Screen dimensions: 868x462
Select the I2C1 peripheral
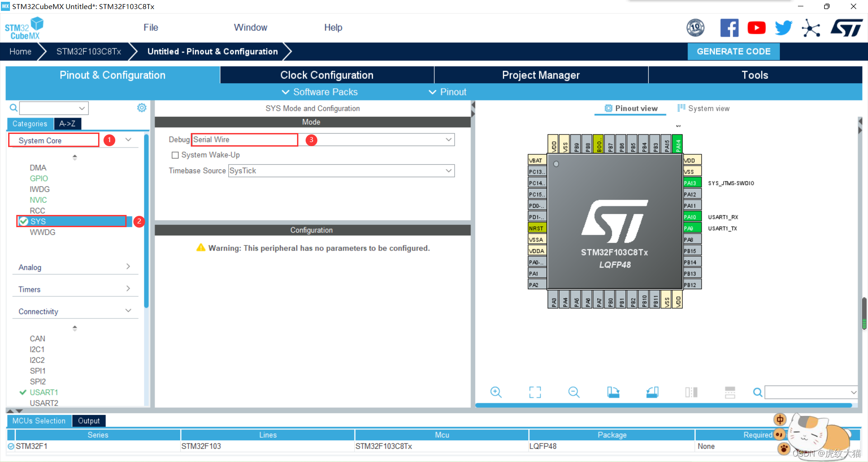(x=37, y=349)
